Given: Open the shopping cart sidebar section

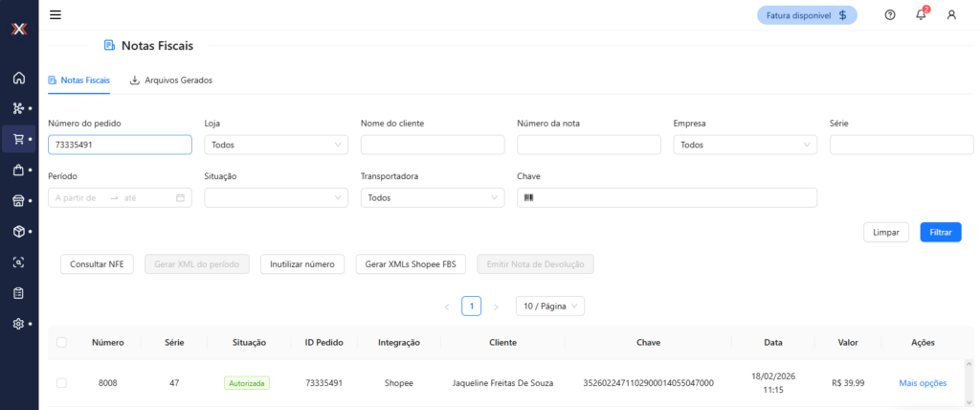Looking at the screenshot, I should 18,139.
